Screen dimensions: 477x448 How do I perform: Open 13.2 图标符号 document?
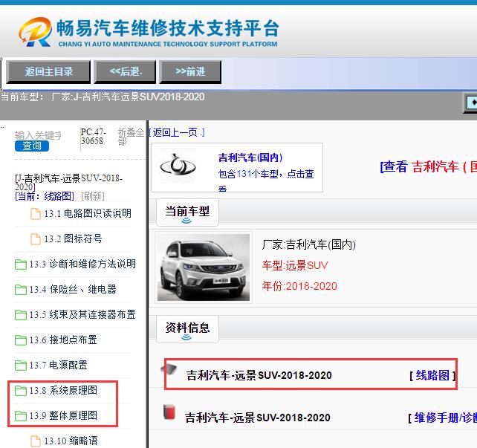[x=73, y=238]
